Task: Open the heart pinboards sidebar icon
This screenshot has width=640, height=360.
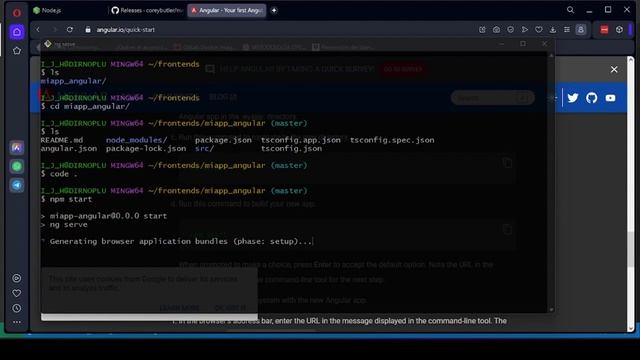Action: pos(17,293)
